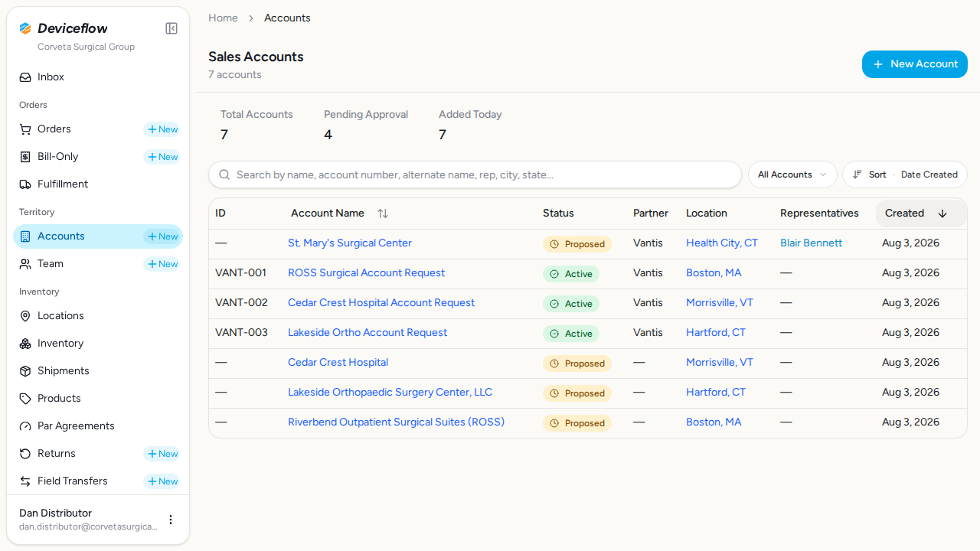
Task: Collapse the sidebar panel icon
Action: click(x=171, y=28)
